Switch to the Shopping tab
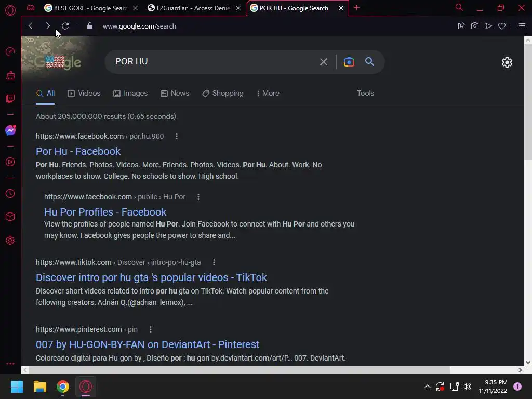Viewport: 532px width, 399px height. coord(223,94)
